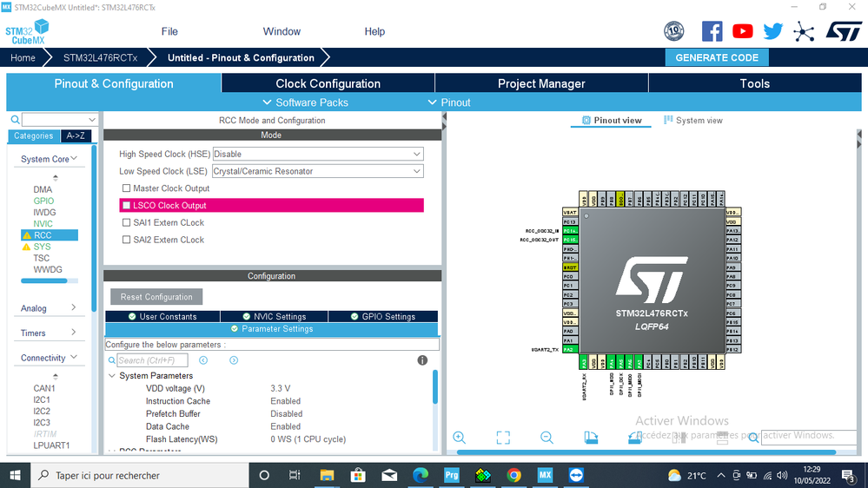Collapse the Connectivity category
Viewport: 868px width, 488px height.
tap(49, 358)
